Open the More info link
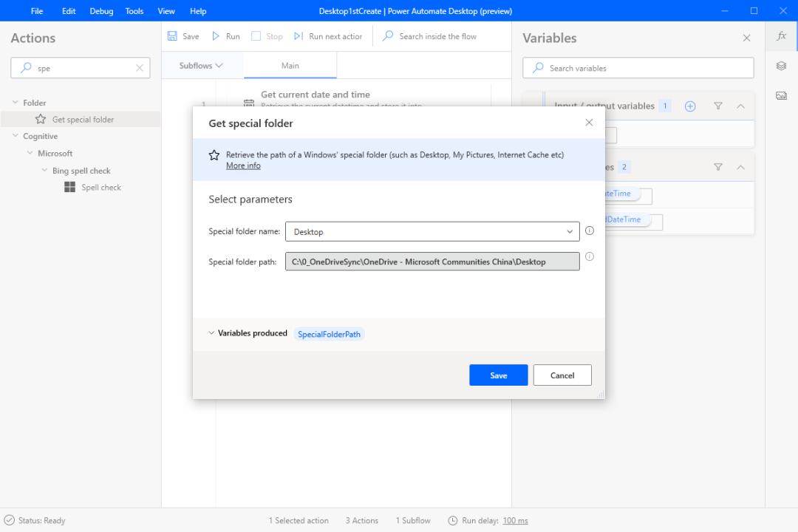Viewport: 798px width, 532px height. coord(243,166)
